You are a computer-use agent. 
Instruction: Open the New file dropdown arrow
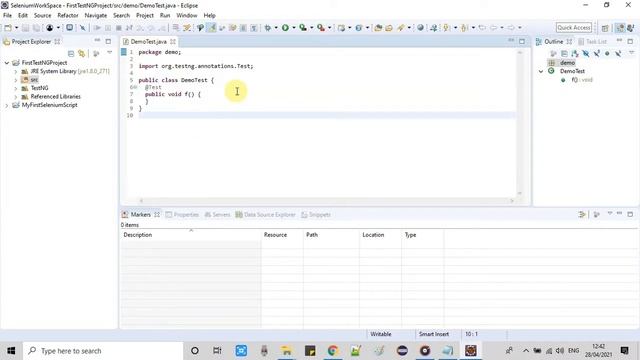coord(16,28)
